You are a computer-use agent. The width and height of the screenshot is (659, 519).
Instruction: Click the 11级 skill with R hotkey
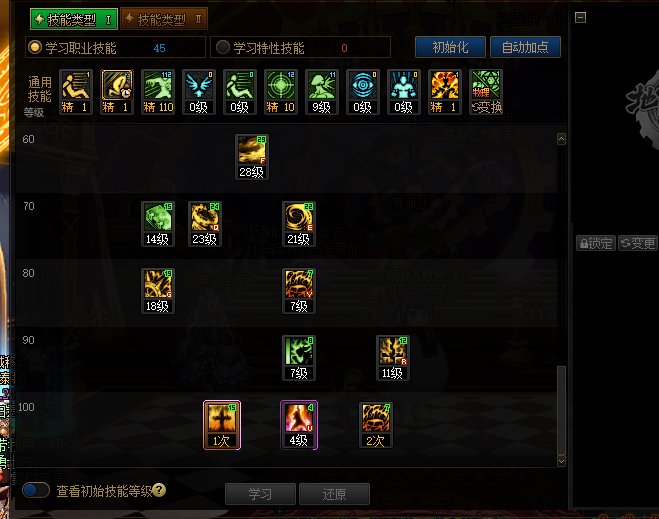pyautogui.click(x=393, y=358)
